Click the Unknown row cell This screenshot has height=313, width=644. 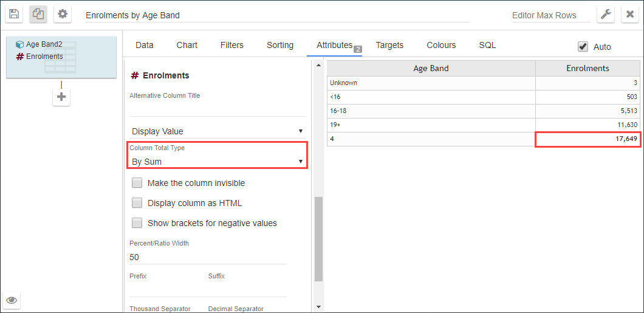(x=431, y=83)
